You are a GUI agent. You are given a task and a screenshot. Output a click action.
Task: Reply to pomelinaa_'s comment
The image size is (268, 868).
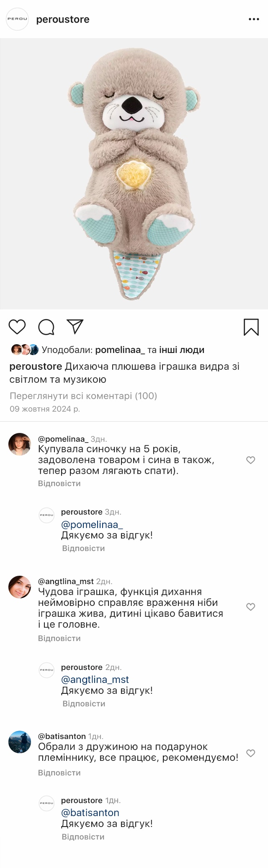59,483
